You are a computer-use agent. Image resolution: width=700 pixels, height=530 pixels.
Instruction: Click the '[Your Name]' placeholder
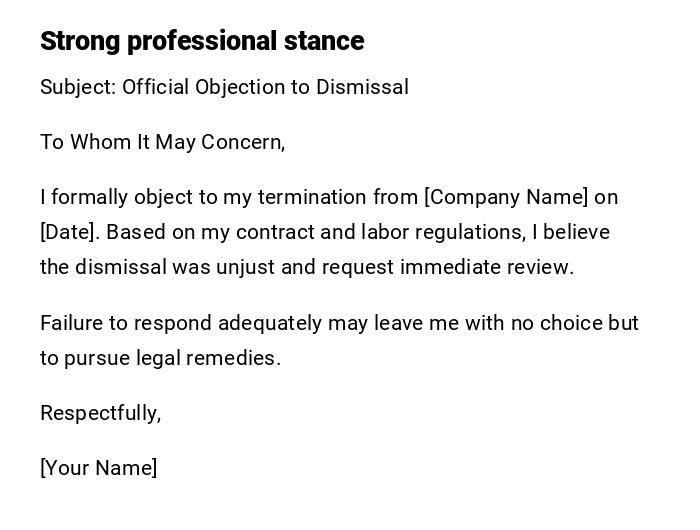tap(98, 468)
